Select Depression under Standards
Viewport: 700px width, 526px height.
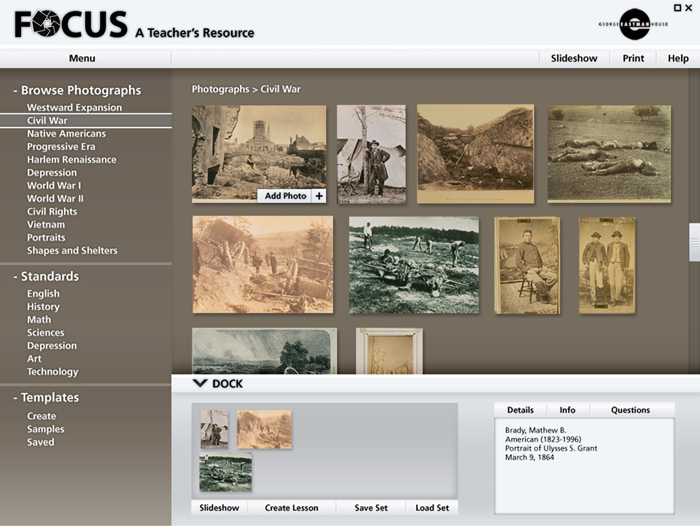52,345
